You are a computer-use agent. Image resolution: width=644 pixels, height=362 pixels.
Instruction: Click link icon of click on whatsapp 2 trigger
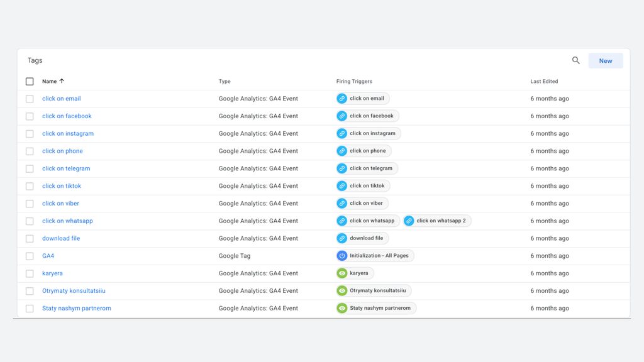[409, 221]
